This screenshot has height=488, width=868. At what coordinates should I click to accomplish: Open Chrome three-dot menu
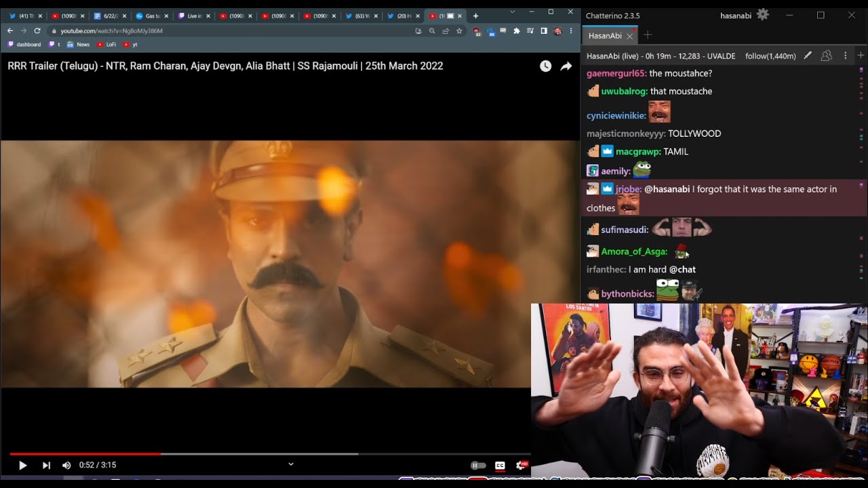[x=571, y=30]
